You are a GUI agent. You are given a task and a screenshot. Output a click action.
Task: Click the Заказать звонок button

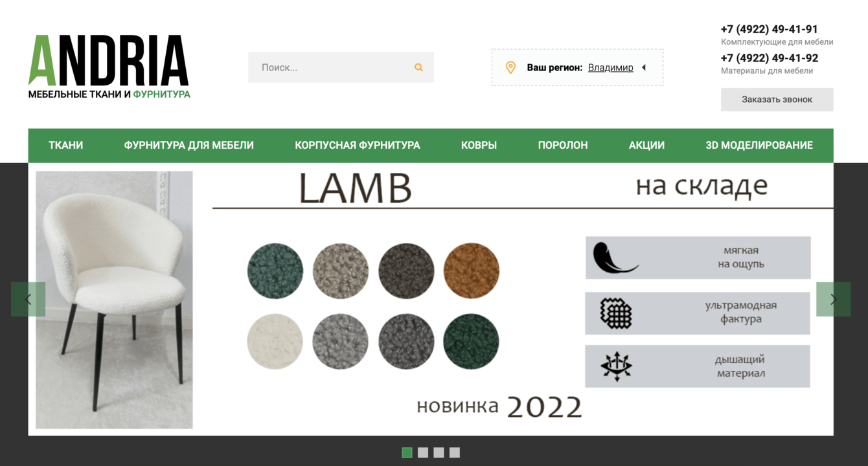(x=777, y=100)
